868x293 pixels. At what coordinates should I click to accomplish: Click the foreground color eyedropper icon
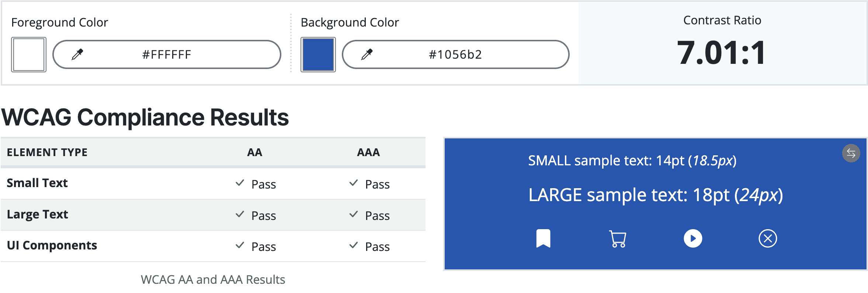click(x=77, y=55)
